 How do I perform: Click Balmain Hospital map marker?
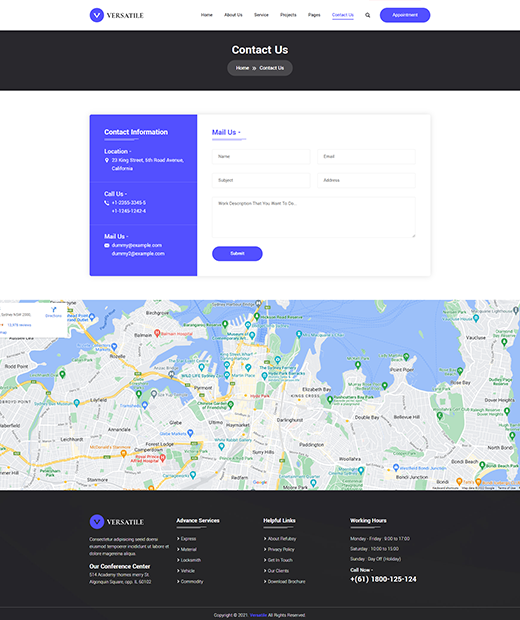pyautogui.click(x=157, y=333)
